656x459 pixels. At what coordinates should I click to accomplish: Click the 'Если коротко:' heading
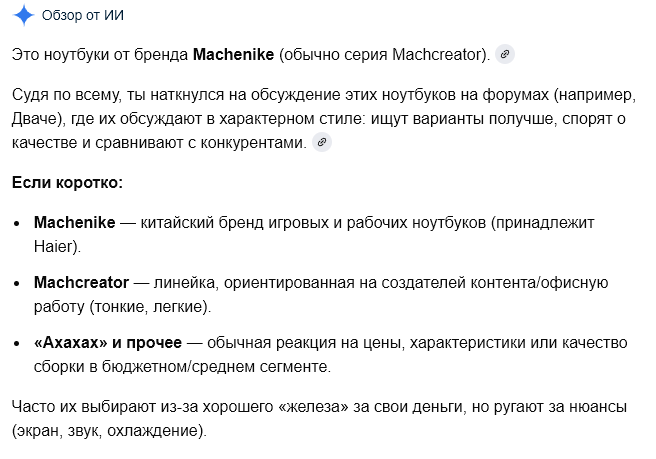point(67,182)
